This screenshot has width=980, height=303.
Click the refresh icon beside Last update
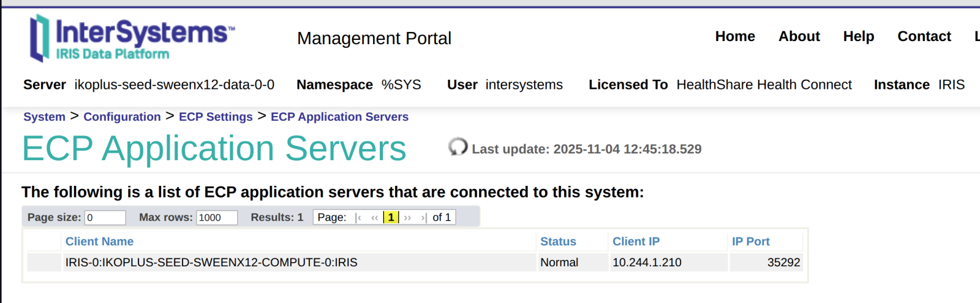[457, 147]
